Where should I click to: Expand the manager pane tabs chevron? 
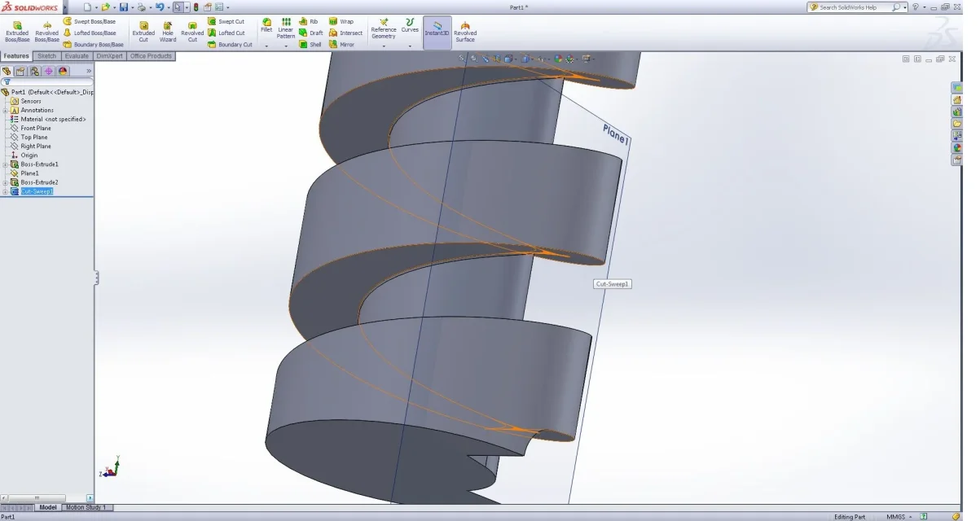87,72
